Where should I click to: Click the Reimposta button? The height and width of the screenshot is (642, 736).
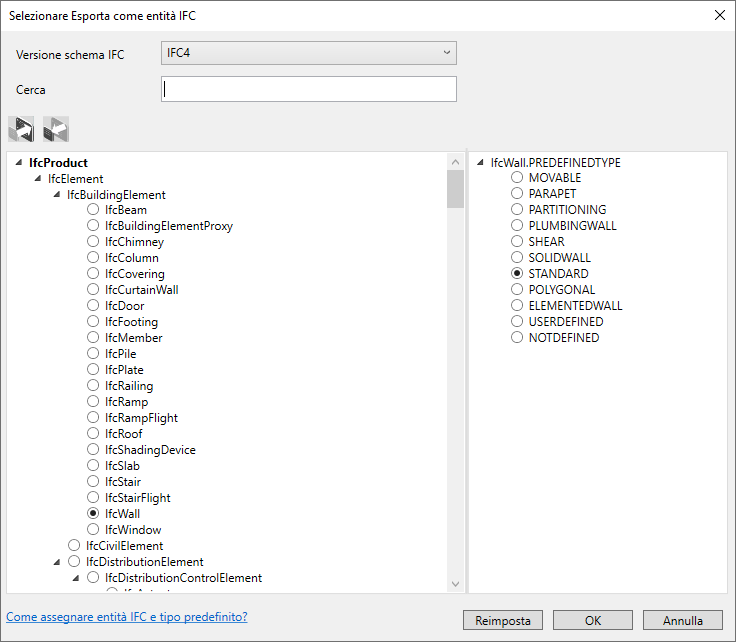pyautogui.click(x=503, y=620)
